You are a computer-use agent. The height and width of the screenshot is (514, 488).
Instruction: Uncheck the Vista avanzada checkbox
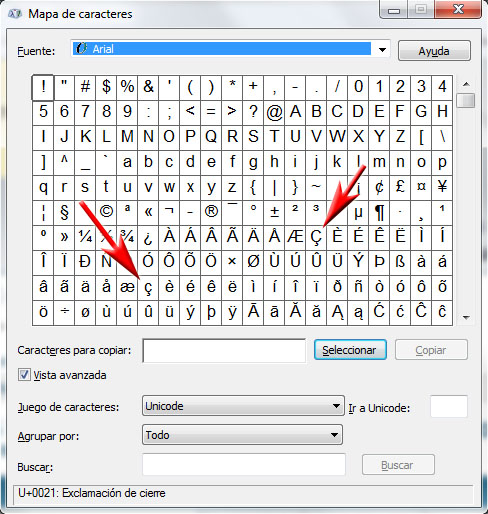pyautogui.click(x=24, y=375)
